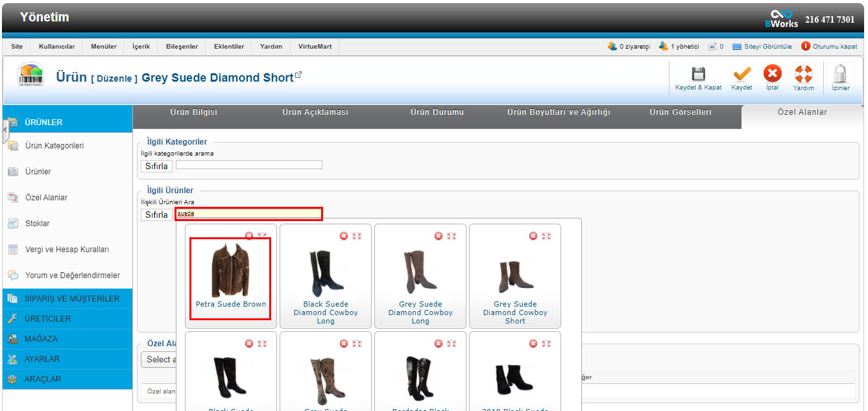This screenshot has width=868, height=411.
Task: Click the 'Grey Suede Diamond Short' product title
Action: point(217,78)
